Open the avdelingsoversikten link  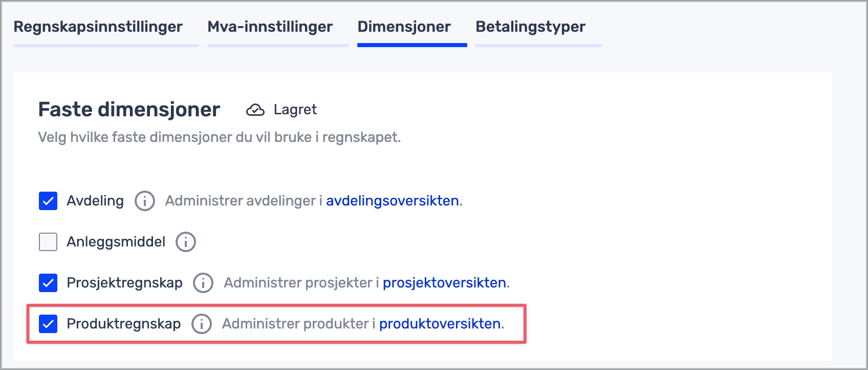click(392, 201)
